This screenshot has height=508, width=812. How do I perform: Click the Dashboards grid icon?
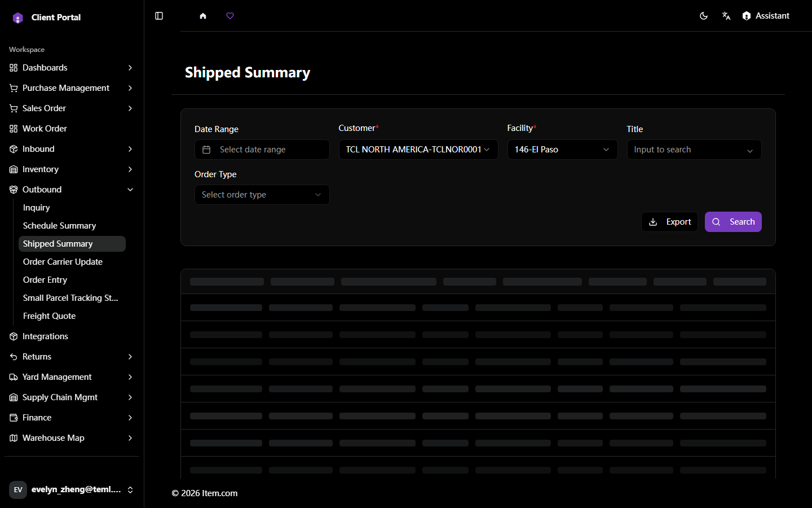tap(14, 68)
